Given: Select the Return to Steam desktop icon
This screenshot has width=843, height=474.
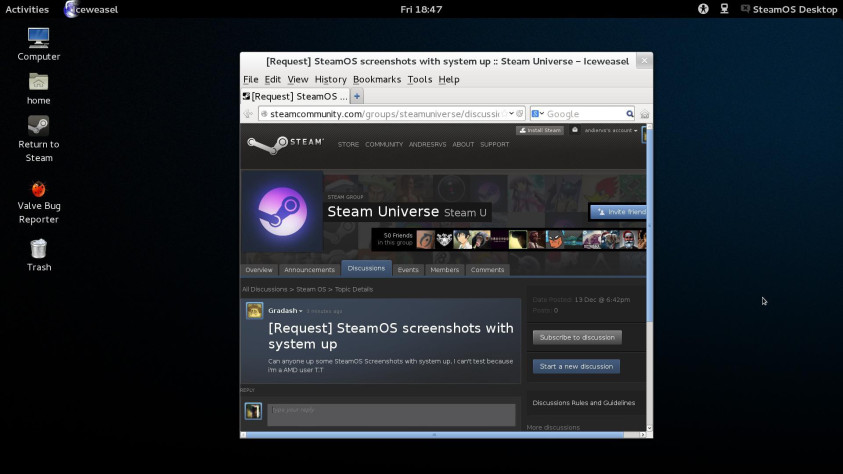Looking at the screenshot, I should pos(38,139).
